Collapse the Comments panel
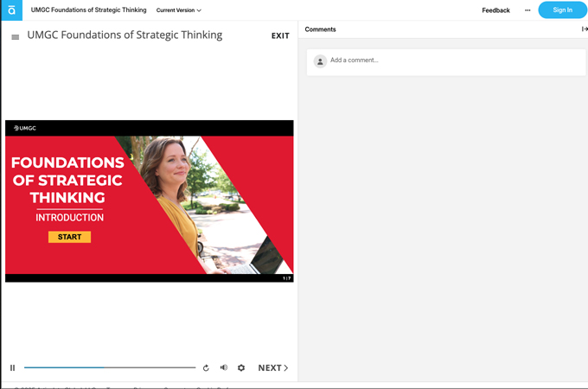Screen dimensions: 588x389 click(585, 29)
